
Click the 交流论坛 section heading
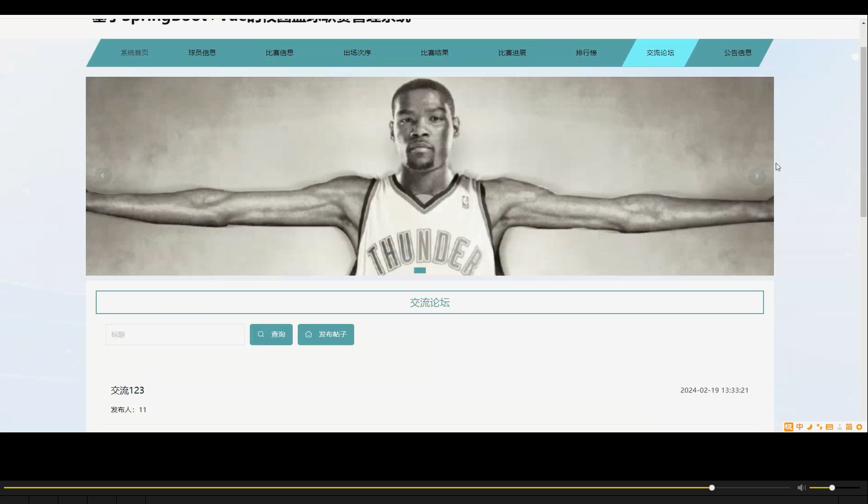click(x=429, y=302)
